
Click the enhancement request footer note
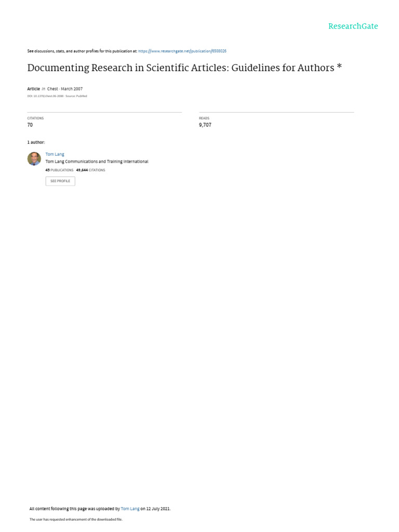(76, 520)
